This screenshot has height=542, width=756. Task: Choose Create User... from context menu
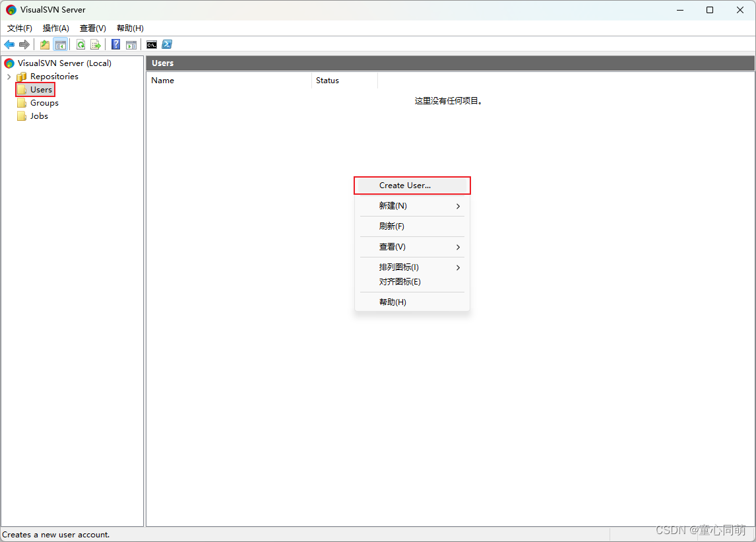pyautogui.click(x=412, y=186)
